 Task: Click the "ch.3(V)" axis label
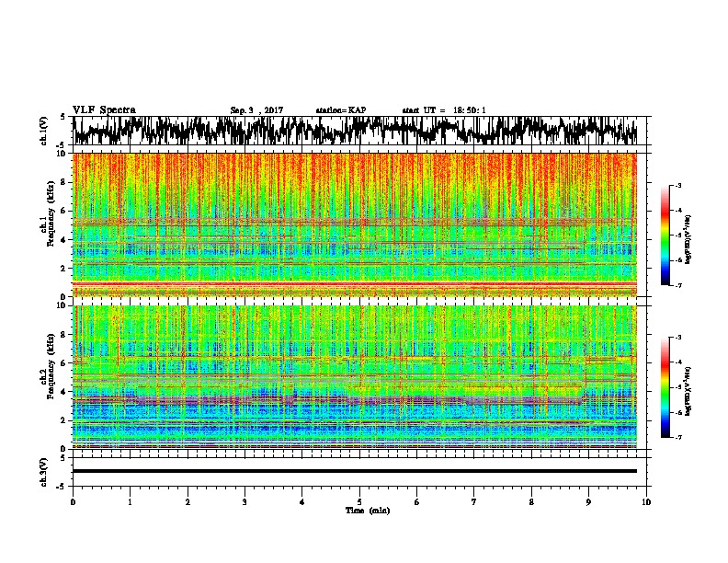click(x=44, y=473)
